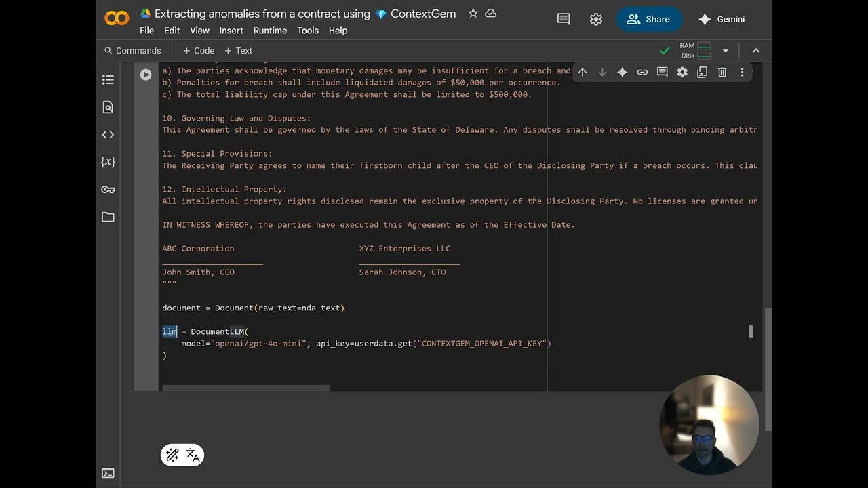Click the '10. Governing Law and Disputes:' line

(x=237, y=118)
